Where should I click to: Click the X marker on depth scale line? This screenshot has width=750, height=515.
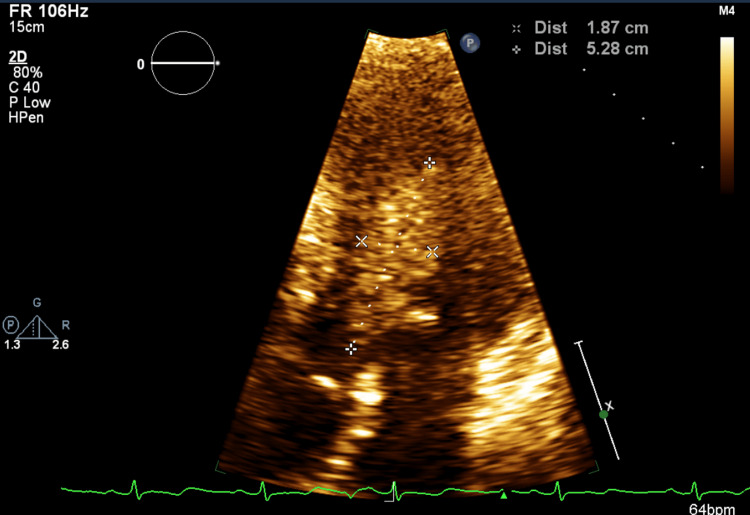coord(609,406)
